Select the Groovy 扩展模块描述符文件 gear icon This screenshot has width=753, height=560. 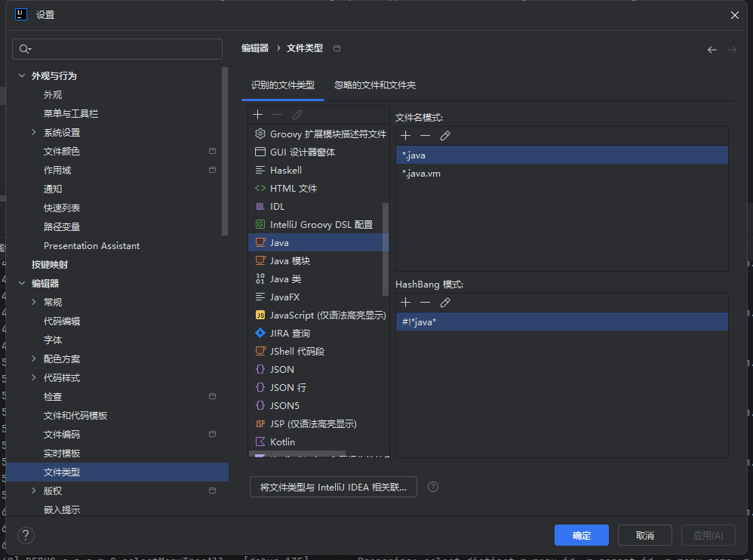point(260,134)
